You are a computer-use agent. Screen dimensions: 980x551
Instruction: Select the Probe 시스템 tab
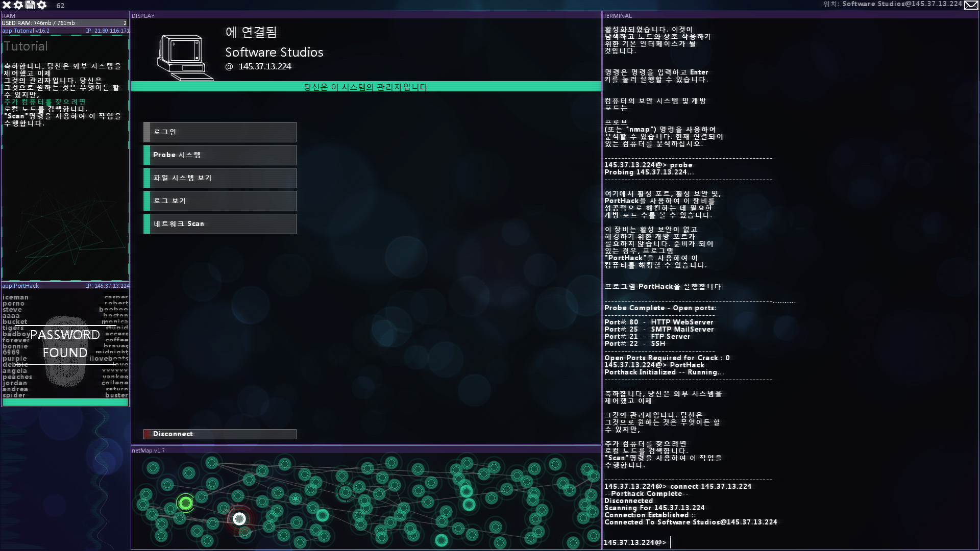[x=219, y=155]
